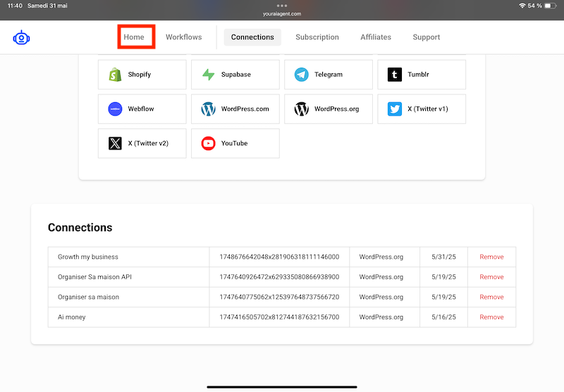Click the youraiagent.com address text
The width and height of the screenshot is (564, 392).
pyautogui.click(x=282, y=14)
